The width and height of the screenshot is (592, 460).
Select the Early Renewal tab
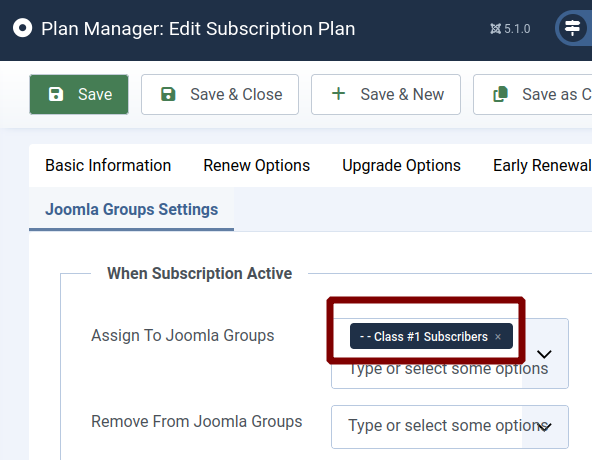pyautogui.click(x=542, y=165)
